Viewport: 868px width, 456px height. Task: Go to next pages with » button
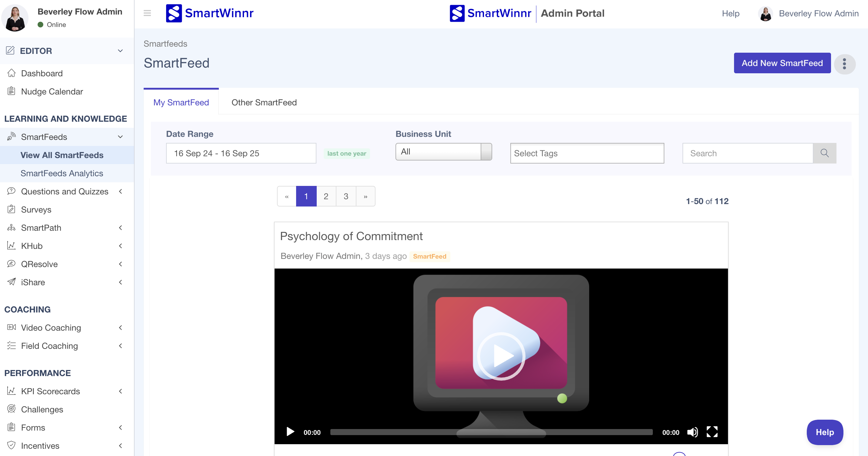tap(366, 196)
